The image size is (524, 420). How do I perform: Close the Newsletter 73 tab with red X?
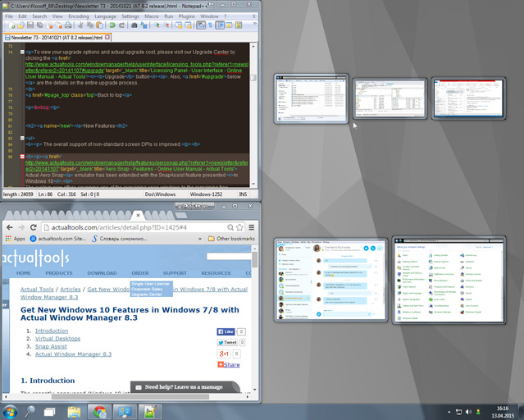coord(107,37)
